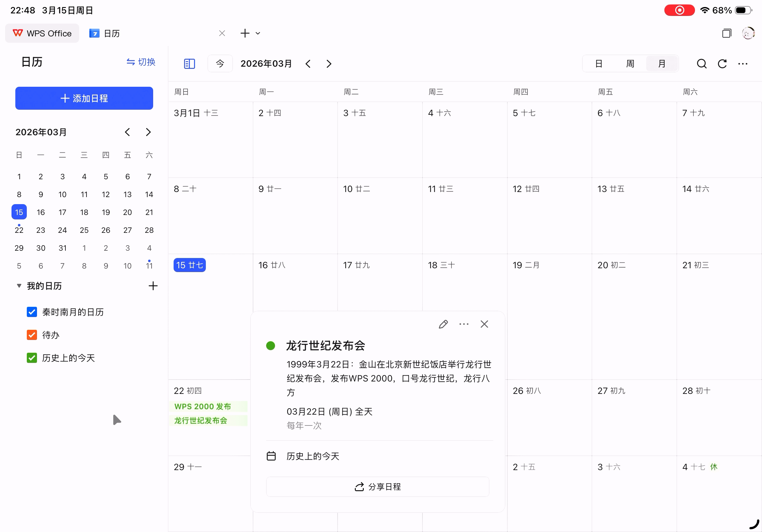762x532 pixels.
Task: Disable the 历史上的今天 calendar checkbox
Action: click(32, 358)
